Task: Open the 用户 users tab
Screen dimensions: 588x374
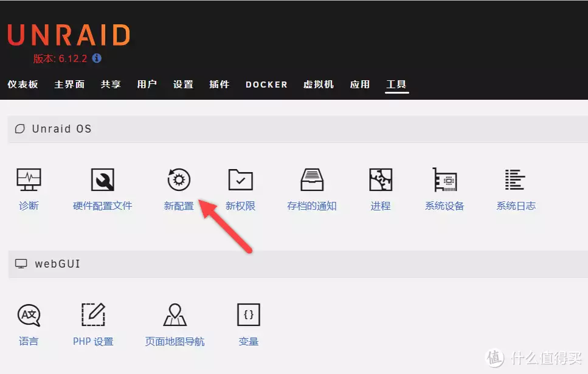Action: coord(147,85)
